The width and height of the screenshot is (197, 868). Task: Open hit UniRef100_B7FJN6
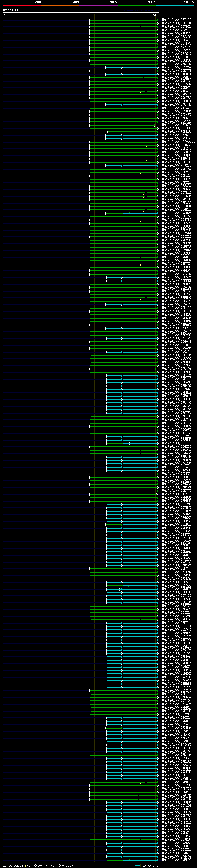pyautogui.click(x=177, y=457)
